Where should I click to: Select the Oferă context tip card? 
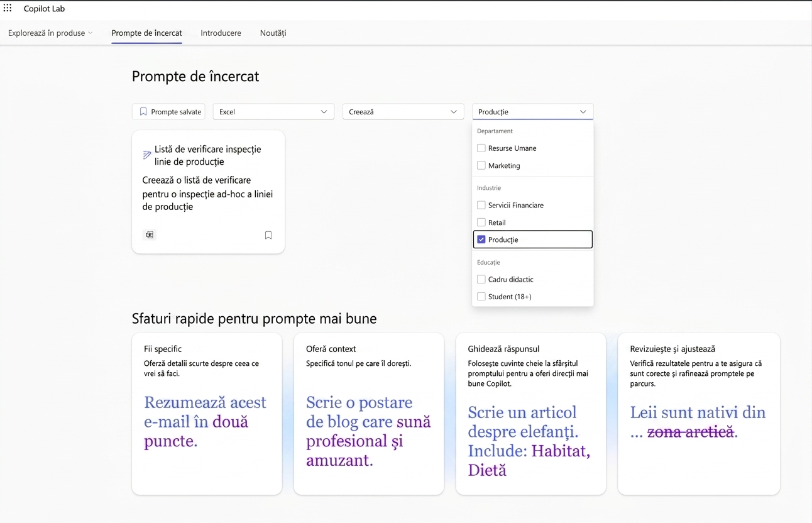tap(369, 414)
